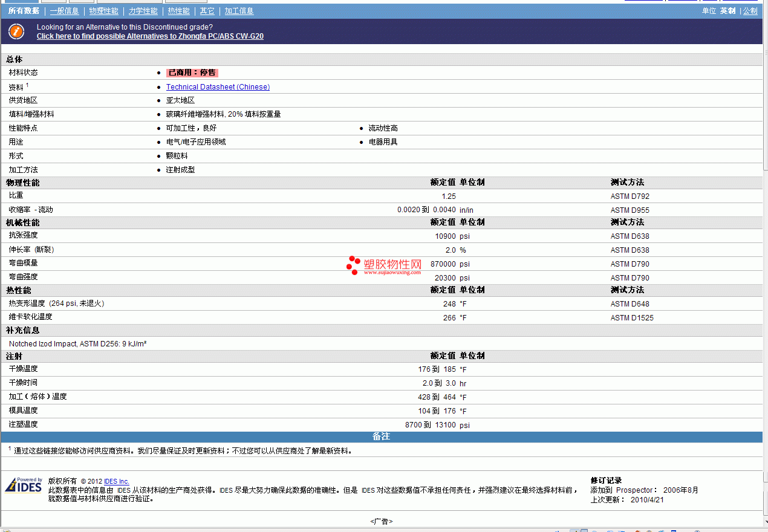
Task: Click the 上次更新 date 2010/4/21
Action: tap(647, 500)
